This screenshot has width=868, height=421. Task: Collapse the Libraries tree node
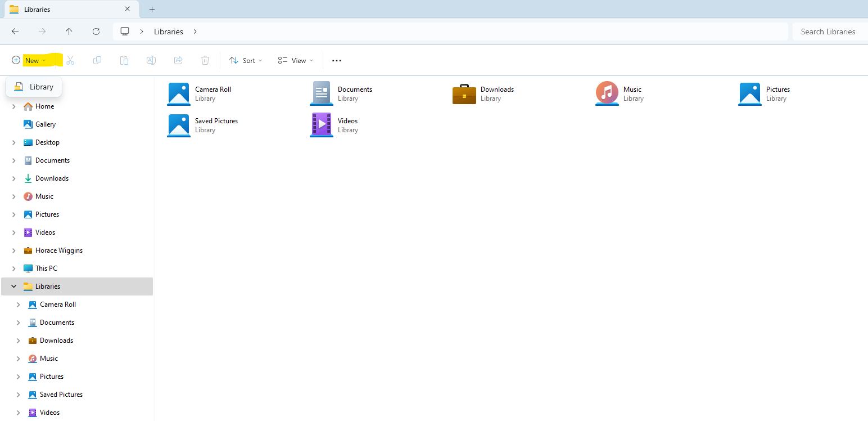[x=14, y=286]
